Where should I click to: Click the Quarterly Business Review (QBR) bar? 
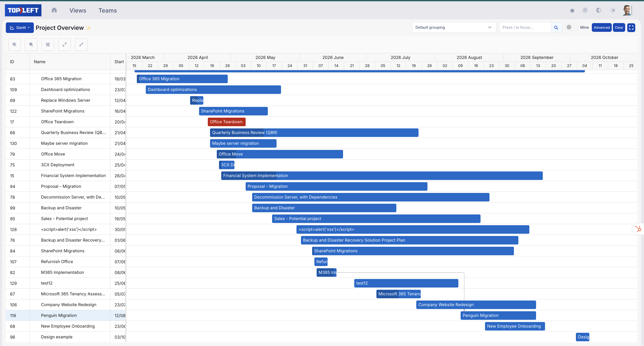coord(314,133)
